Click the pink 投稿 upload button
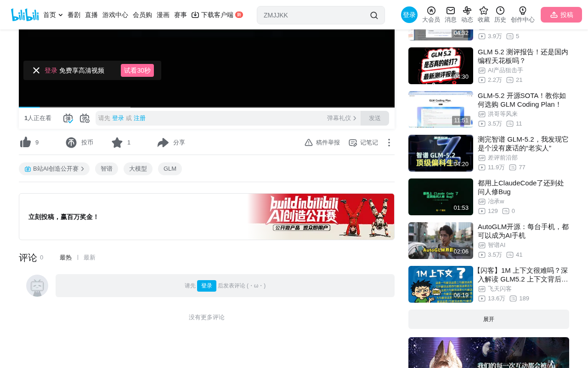Image resolution: width=588 pixels, height=368 pixels. coord(561,15)
